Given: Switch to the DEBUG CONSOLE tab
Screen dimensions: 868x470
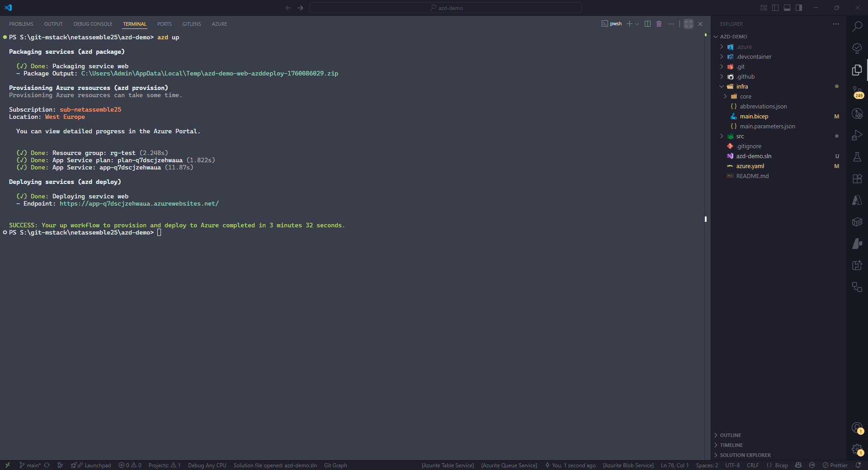Looking at the screenshot, I should [93, 24].
